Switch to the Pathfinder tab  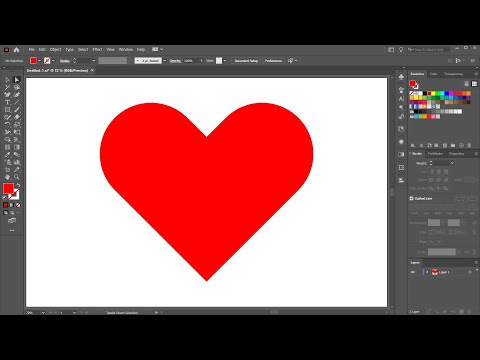click(436, 154)
